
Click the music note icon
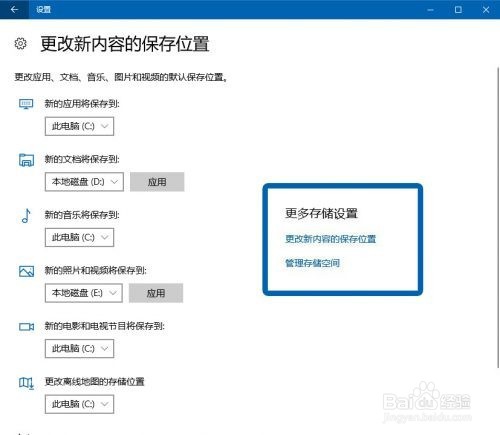[x=26, y=216]
